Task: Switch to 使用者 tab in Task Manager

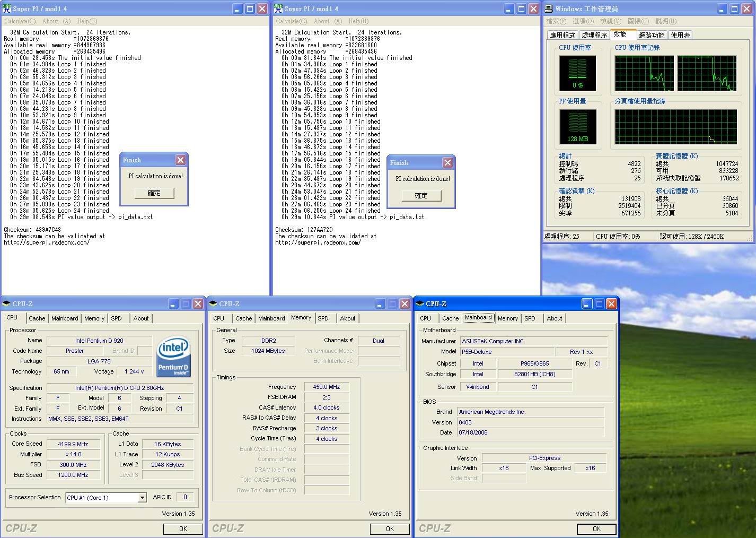Action: tap(680, 35)
